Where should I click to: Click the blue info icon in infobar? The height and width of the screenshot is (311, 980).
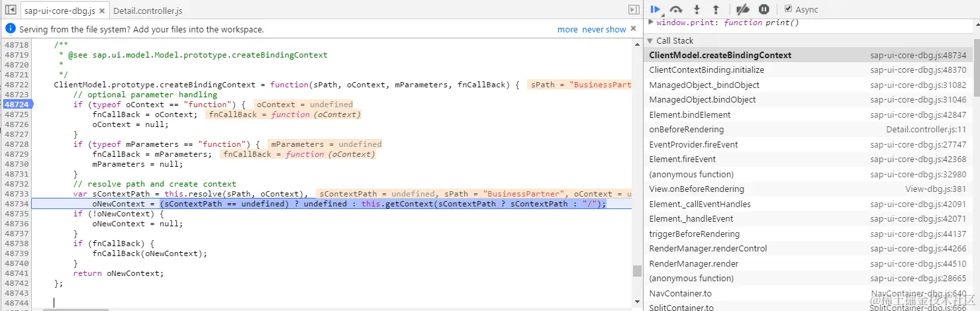coord(10,29)
